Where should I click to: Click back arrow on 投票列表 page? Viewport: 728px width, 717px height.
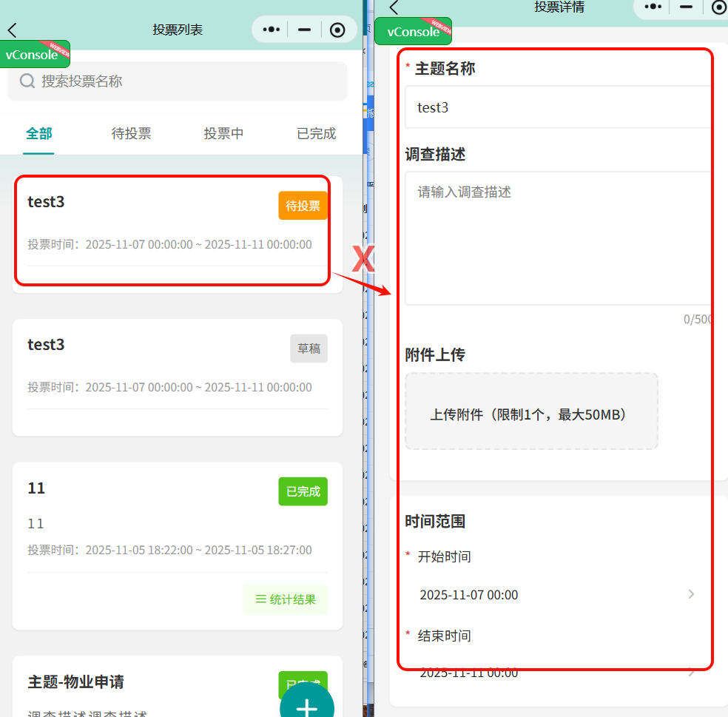point(12,30)
